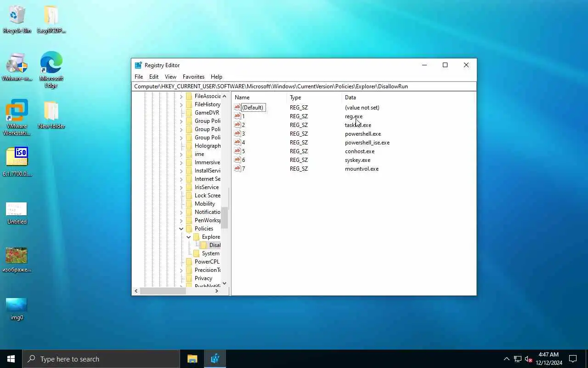Select the img0 desktop image icon

(x=17, y=309)
